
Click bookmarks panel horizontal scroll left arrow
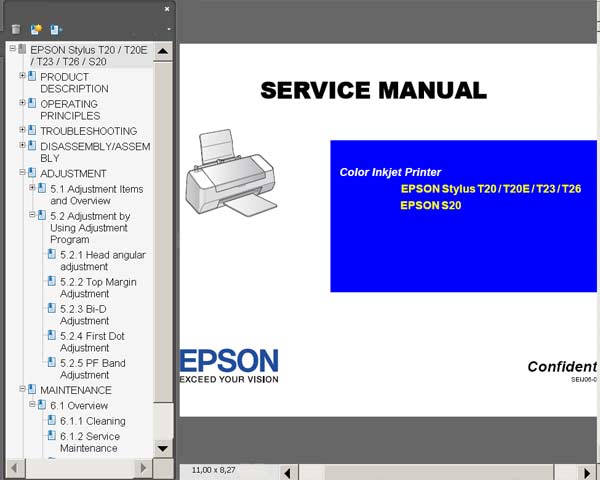click(15, 468)
